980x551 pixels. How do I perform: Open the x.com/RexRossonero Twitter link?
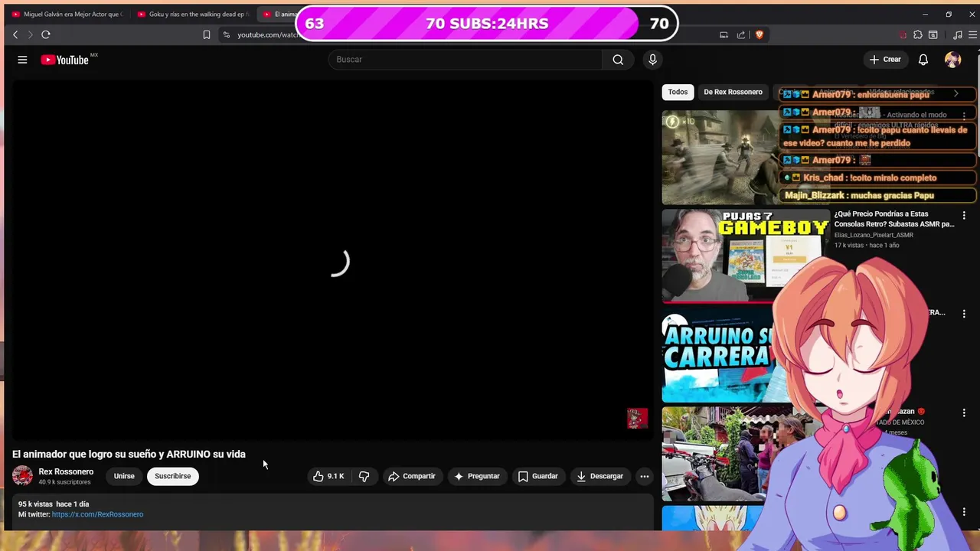click(x=97, y=514)
